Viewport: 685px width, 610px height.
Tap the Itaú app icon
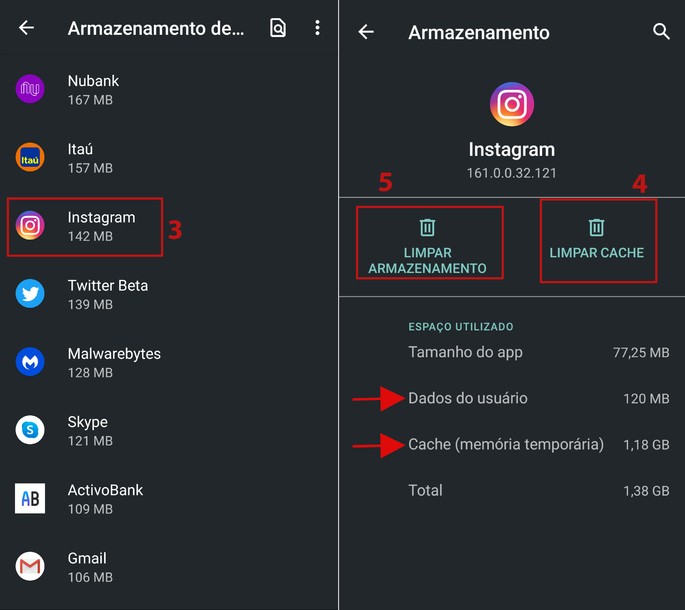[x=30, y=157]
